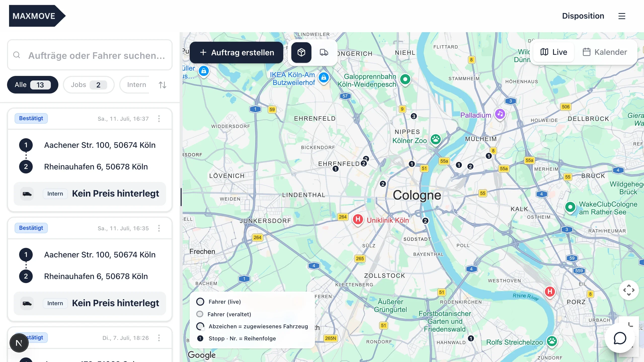Click the Google logo on the map
644x362 pixels.
[x=202, y=355]
